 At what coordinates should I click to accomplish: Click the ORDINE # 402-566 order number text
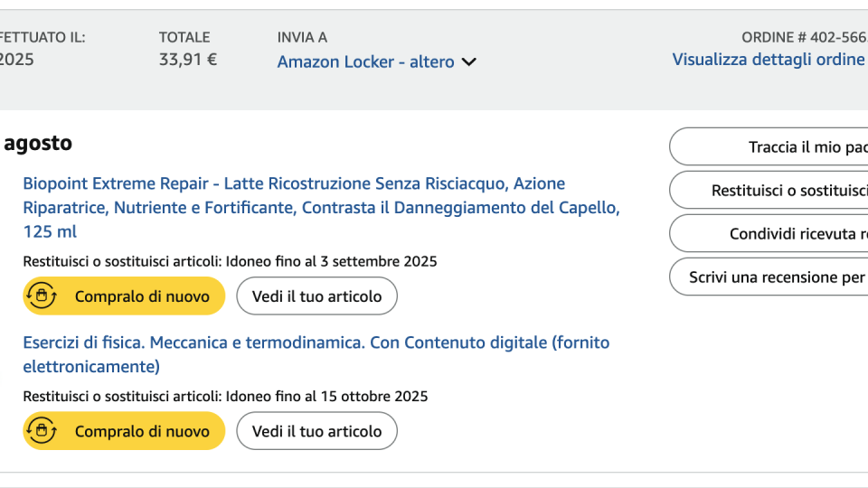[x=803, y=37]
